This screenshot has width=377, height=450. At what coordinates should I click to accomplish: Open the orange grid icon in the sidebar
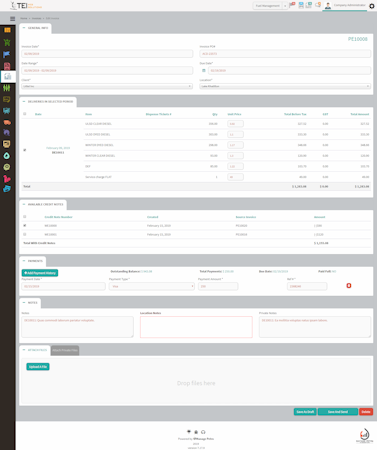7,30
